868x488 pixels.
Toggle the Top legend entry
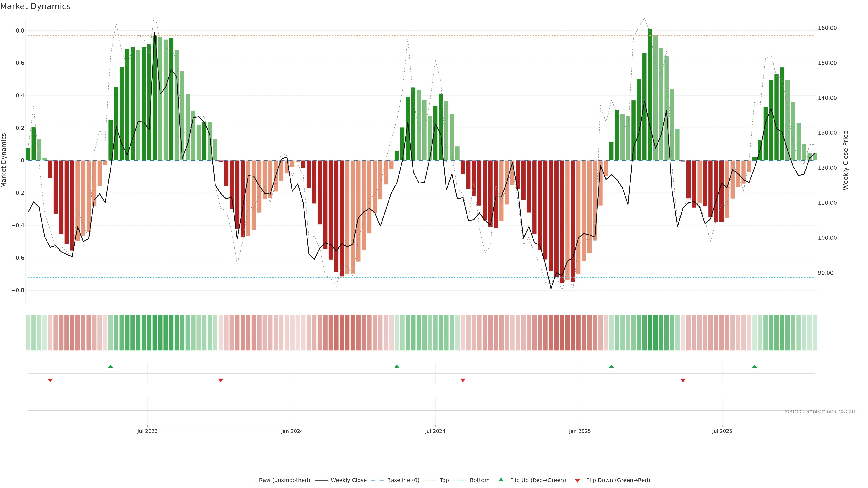[x=444, y=480]
